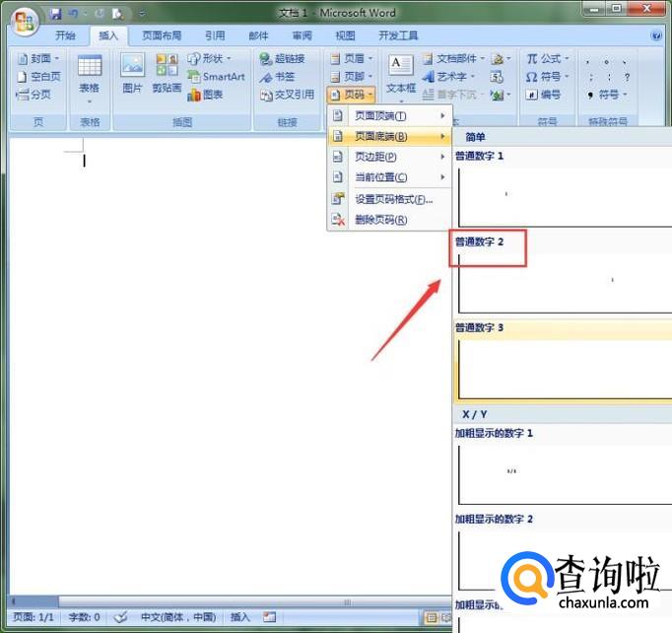Switch to the 页面布局 tab
672x633 pixels.
[x=162, y=35]
